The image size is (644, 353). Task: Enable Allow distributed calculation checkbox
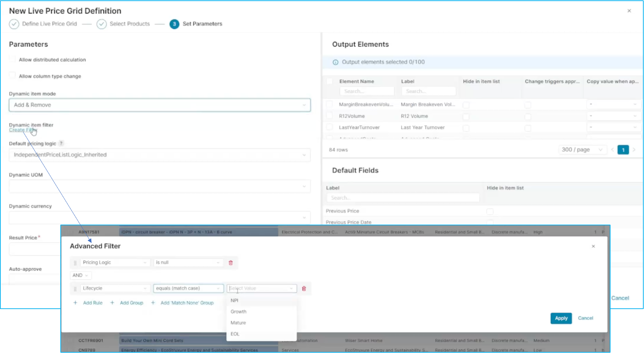tap(12, 59)
